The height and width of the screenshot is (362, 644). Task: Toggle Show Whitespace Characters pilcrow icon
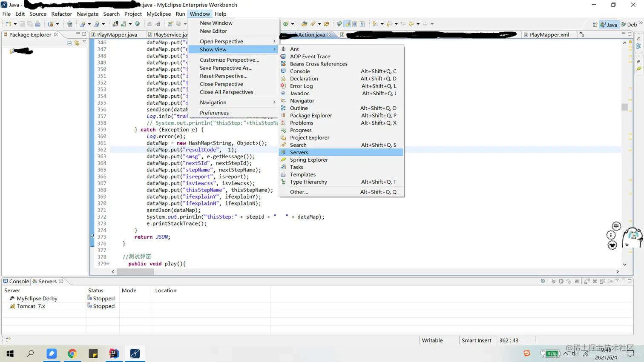pos(362,24)
